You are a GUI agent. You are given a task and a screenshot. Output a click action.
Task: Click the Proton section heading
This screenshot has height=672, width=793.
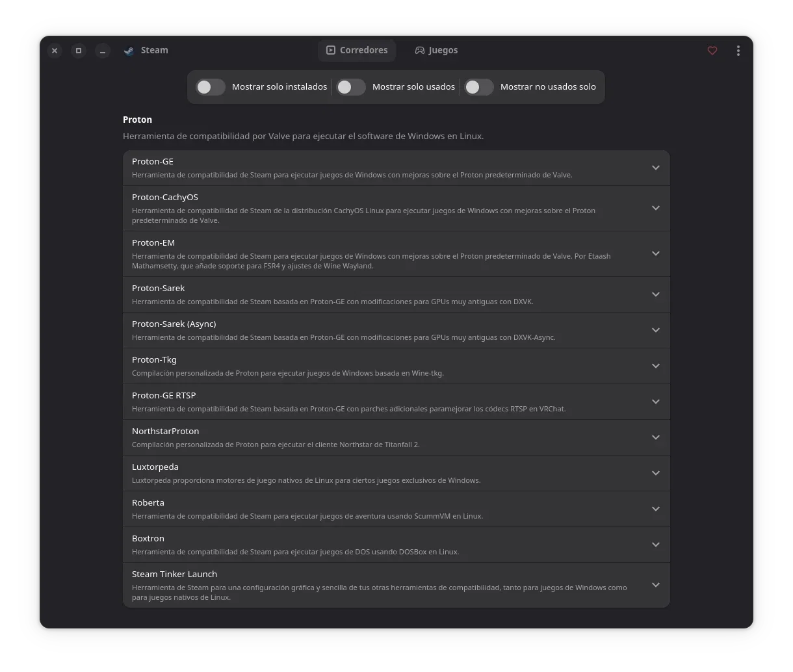click(137, 120)
